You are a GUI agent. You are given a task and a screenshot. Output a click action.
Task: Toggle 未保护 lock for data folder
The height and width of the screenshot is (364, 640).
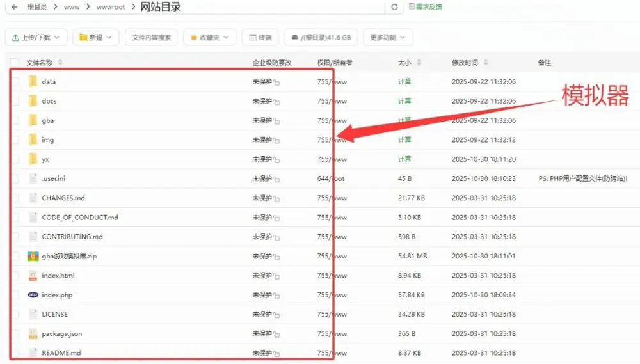[x=276, y=83]
